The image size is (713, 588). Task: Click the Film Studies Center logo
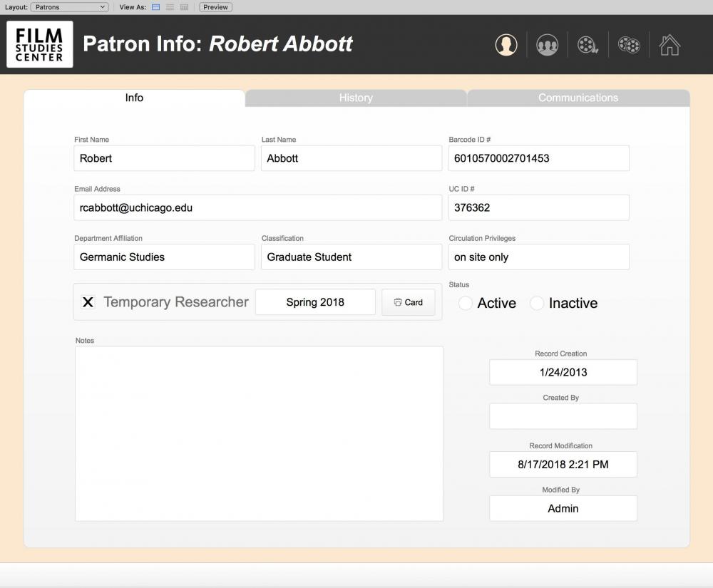[x=40, y=44]
